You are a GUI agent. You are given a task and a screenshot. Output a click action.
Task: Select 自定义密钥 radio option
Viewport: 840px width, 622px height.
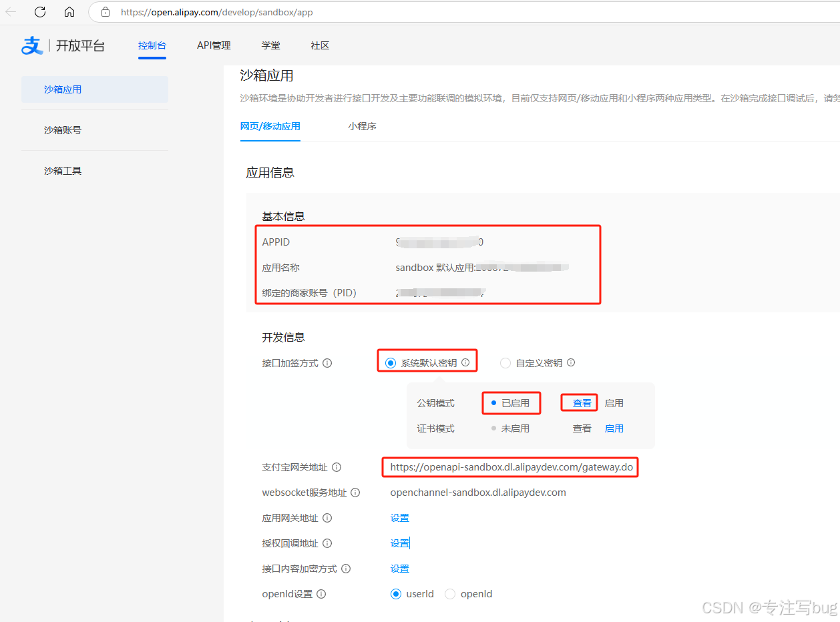point(505,363)
